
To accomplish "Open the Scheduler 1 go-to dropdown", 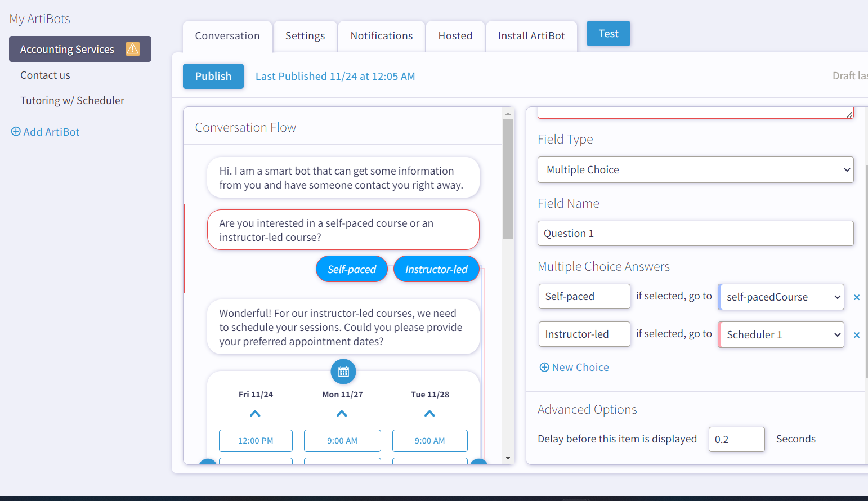I will 781,334.
